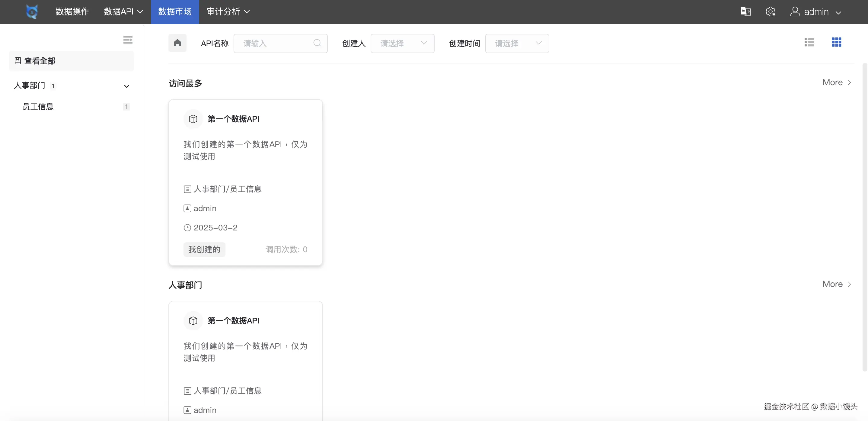Open settings gear icon in header
Screen dimensions: 868x421
[x=770, y=12]
